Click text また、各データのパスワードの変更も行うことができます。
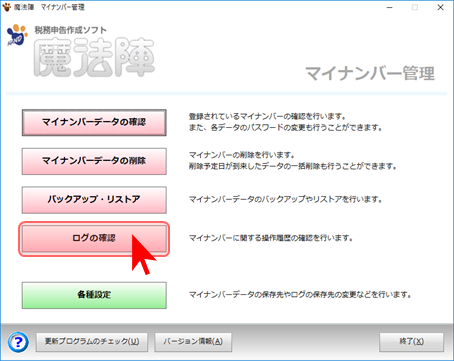The height and width of the screenshot is (361, 454). [x=285, y=128]
